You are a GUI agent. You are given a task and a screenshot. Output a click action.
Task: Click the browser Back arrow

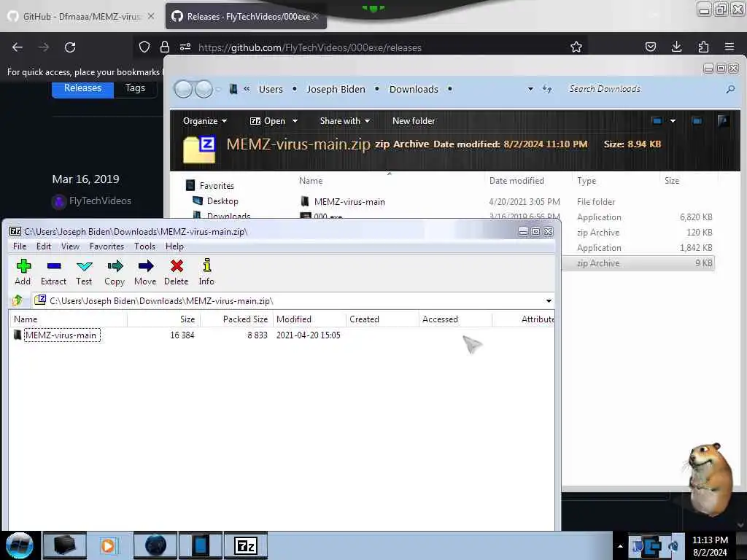[18, 47]
